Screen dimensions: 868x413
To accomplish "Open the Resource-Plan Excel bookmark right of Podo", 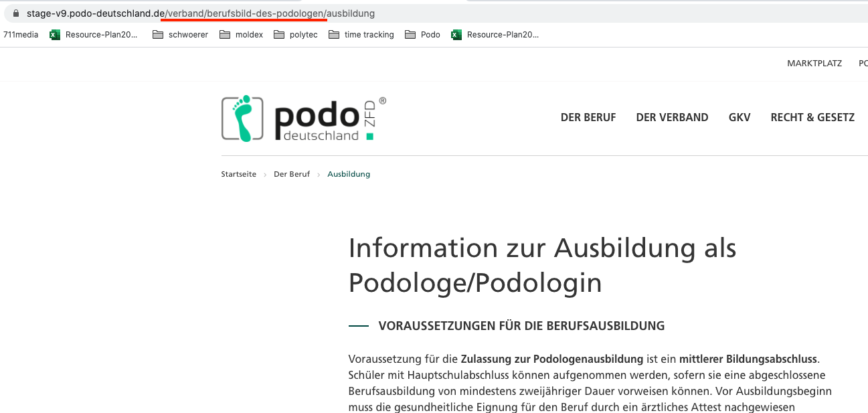I will (x=495, y=35).
